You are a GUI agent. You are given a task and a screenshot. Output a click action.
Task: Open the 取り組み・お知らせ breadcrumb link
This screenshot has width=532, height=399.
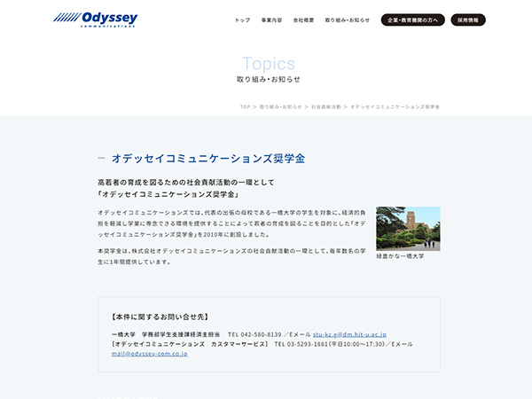tap(281, 106)
